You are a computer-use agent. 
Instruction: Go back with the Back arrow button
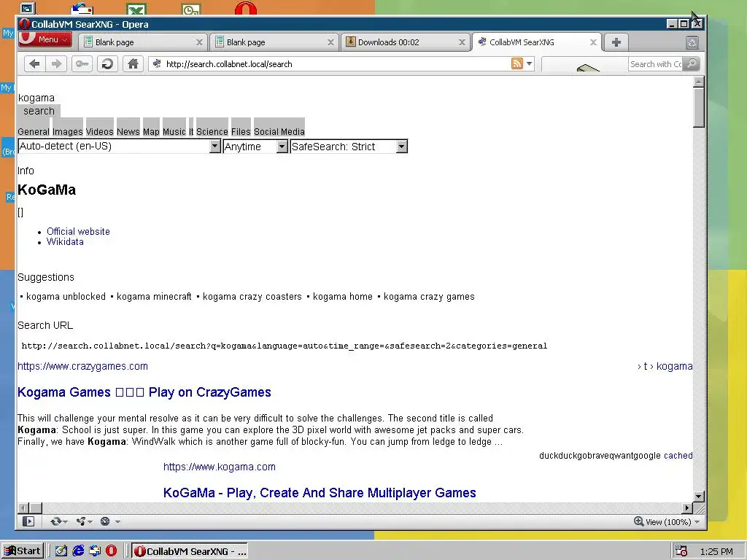(34, 64)
